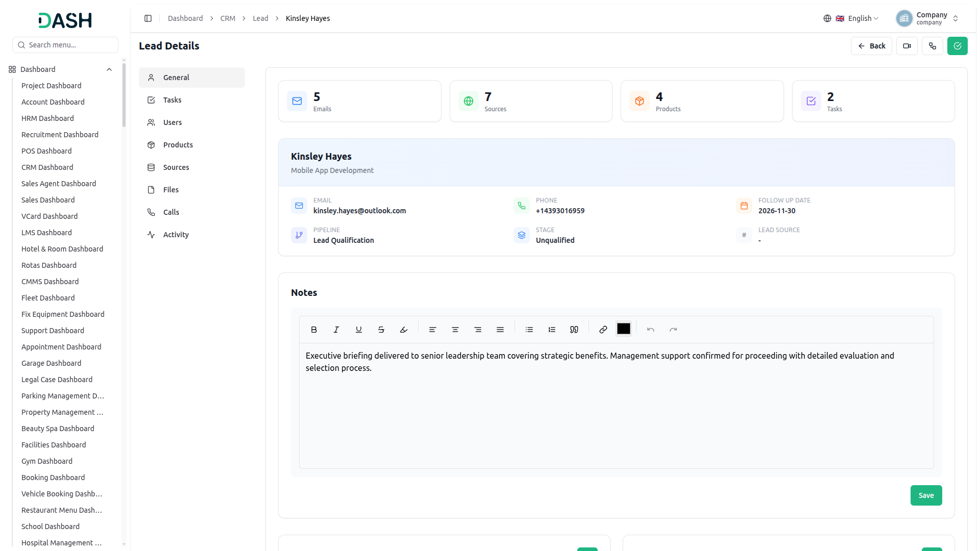Screen dimensions: 980x551
Task: Go to Lead breadcrumb link
Action: click(x=260, y=18)
